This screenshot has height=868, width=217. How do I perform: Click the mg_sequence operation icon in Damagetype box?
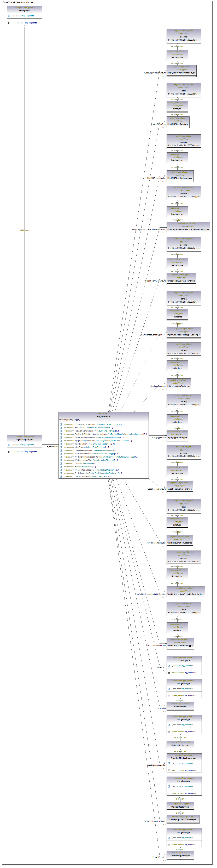point(9,23)
